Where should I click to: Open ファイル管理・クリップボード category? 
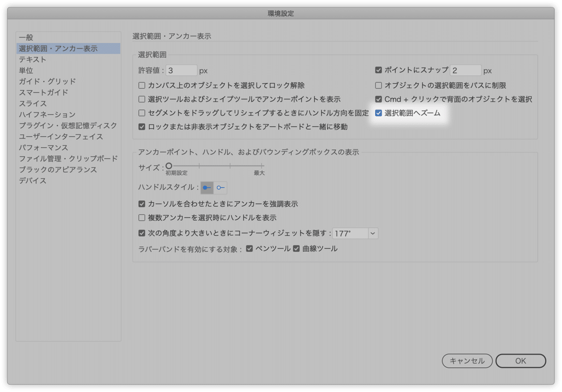coord(68,159)
